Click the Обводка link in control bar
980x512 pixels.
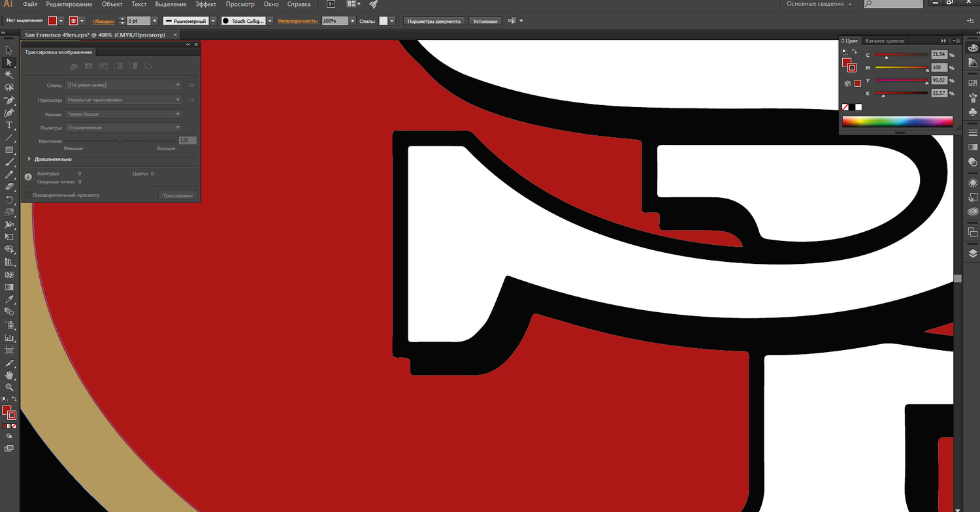tap(103, 21)
